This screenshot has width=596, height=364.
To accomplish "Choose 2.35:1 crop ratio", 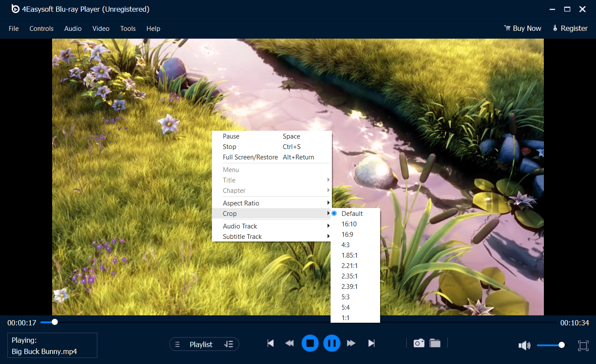I will click(355, 276).
